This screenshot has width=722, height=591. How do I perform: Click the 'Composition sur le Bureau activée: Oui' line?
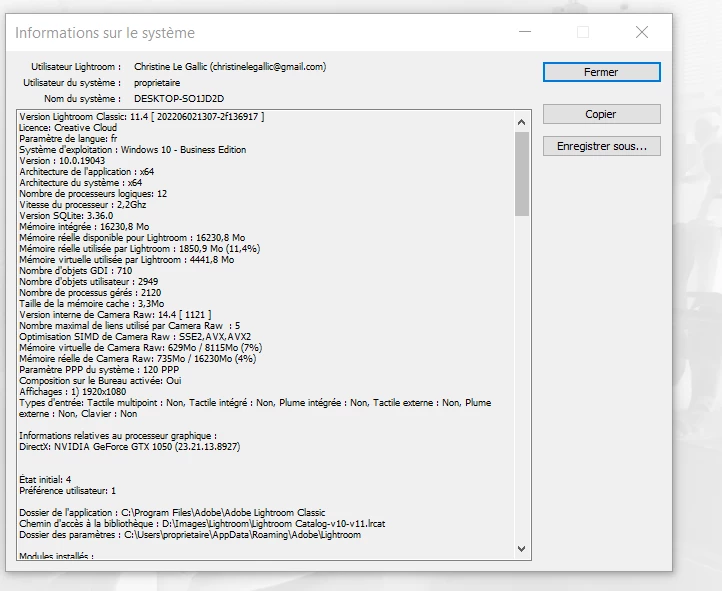point(100,381)
